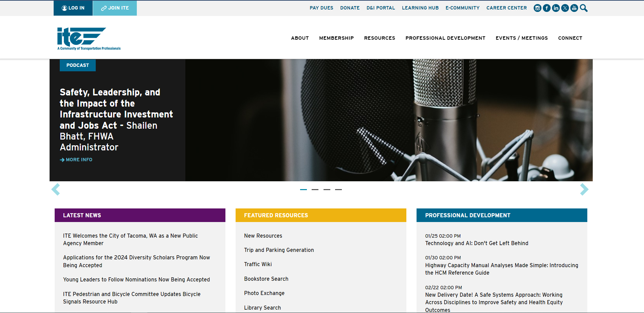This screenshot has height=313, width=644.
Task: Click the microphone banner image
Action: pos(389,120)
